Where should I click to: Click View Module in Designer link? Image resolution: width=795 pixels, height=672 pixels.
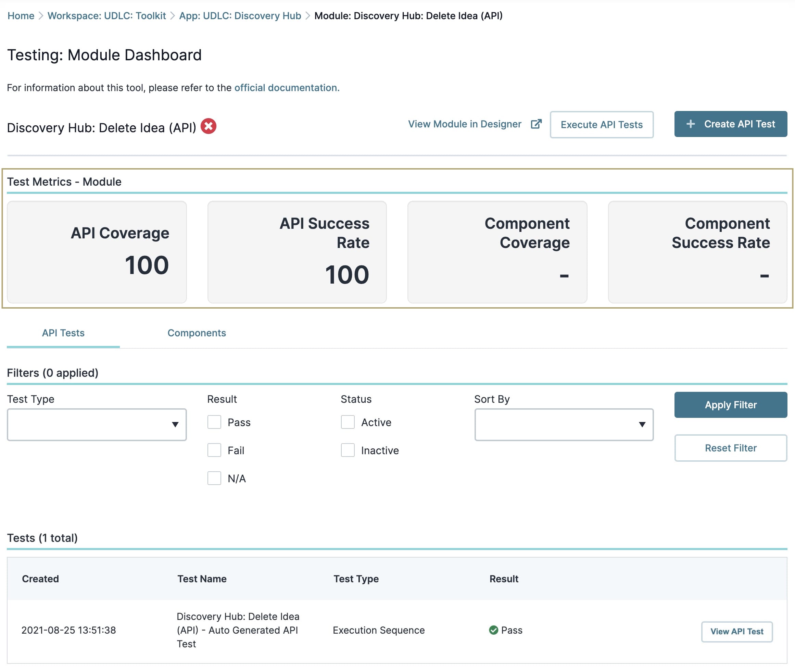(465, 124)
